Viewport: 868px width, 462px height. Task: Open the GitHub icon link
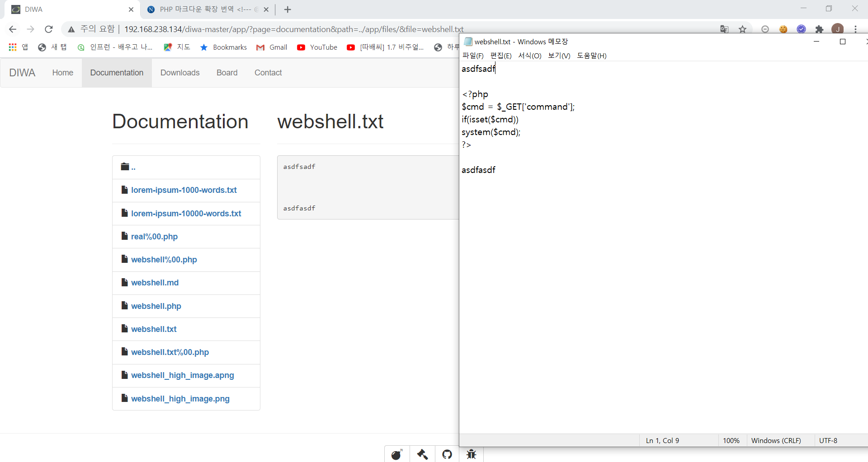[x=447, y=454]
